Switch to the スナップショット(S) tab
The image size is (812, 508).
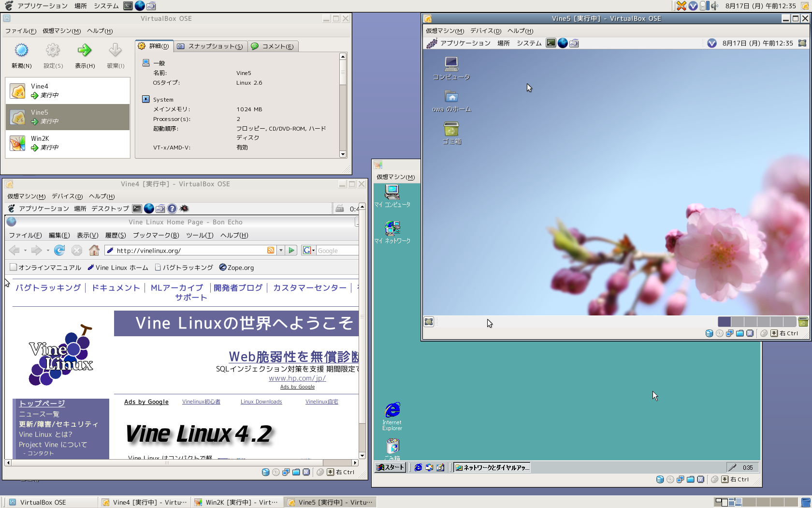tap(210, 46)
